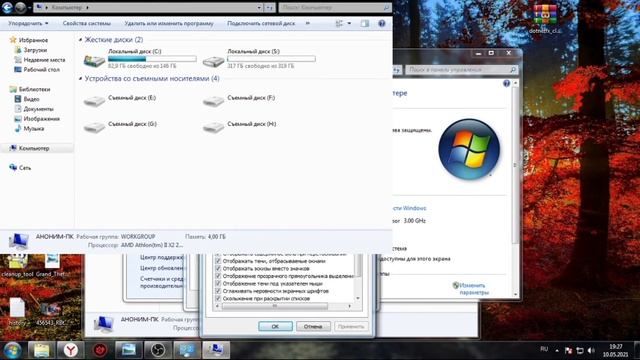Image resolution: width=640 pixels, height=360 pixels.
Task: Select Съемный диск (G:)
Action: tap(120, 126)
